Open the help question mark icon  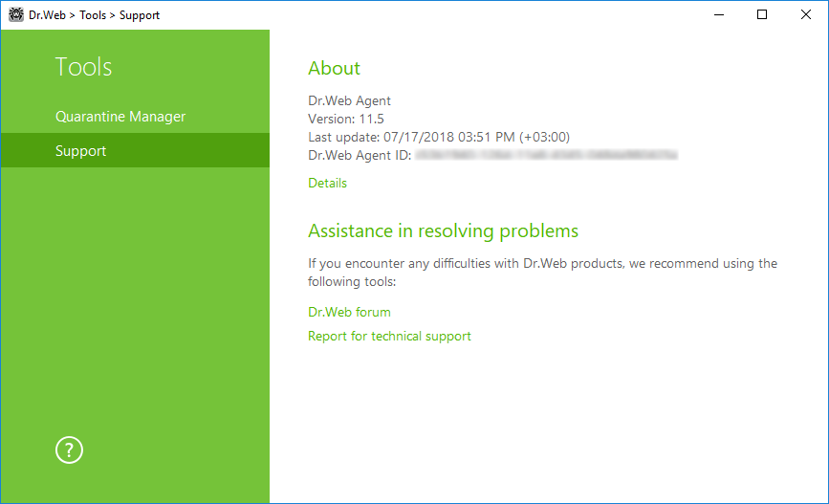(69, 450)
